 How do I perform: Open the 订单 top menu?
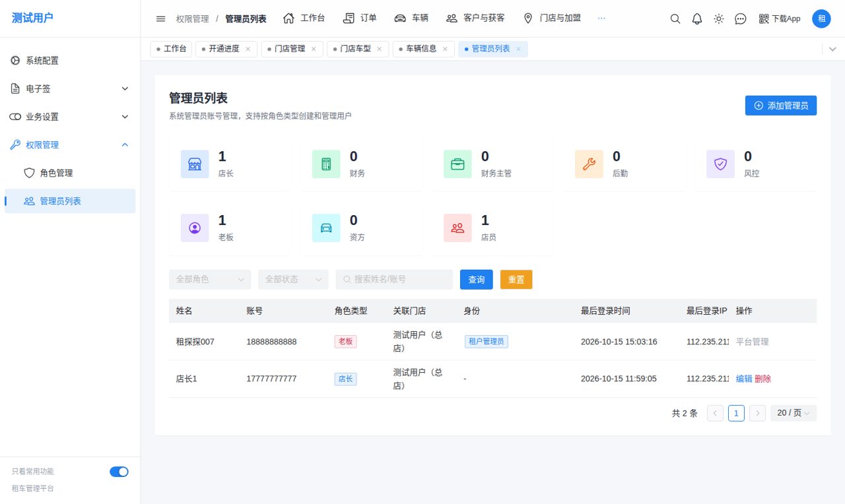(360, 18)
